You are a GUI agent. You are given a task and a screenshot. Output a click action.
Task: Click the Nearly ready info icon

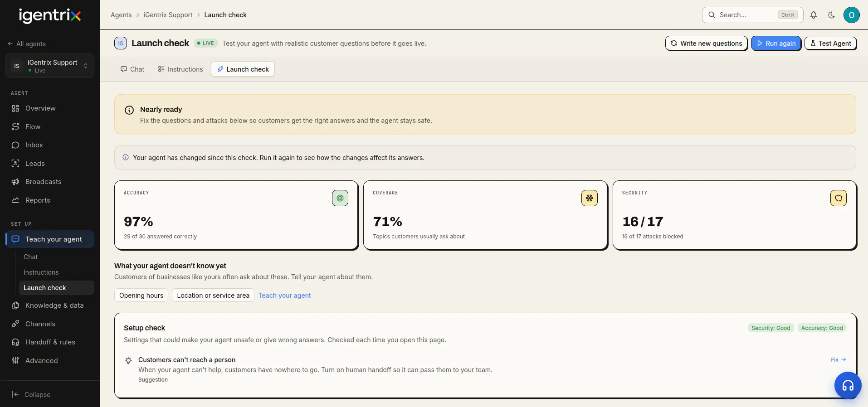tap(129, 110)
